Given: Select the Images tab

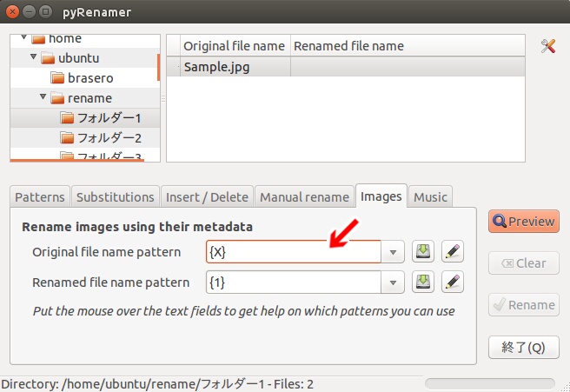Looking at the screenshot, I should tap(381, 196).
